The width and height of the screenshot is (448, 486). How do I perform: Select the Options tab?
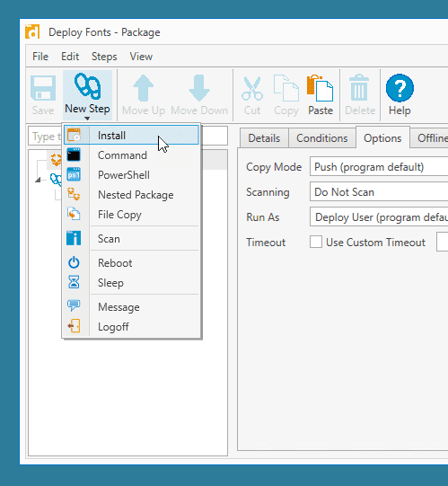click(382, 138)
